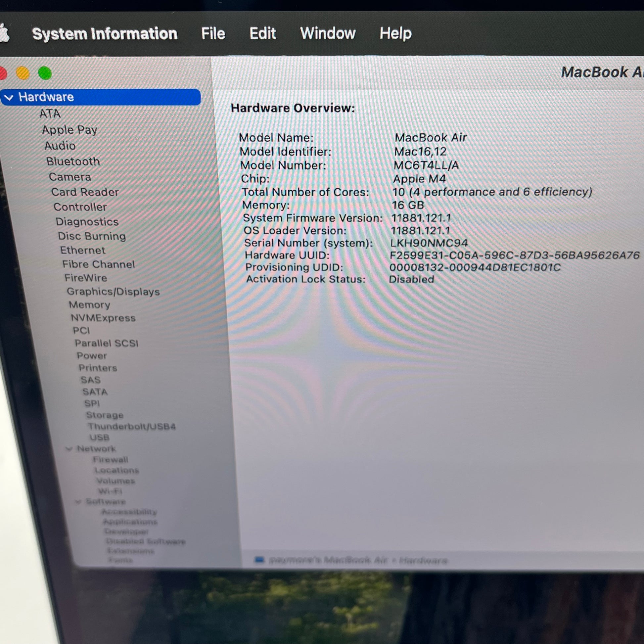This screenshot has height=644, width=644.
Task: Open the Help menu
Action: (395, 33)
